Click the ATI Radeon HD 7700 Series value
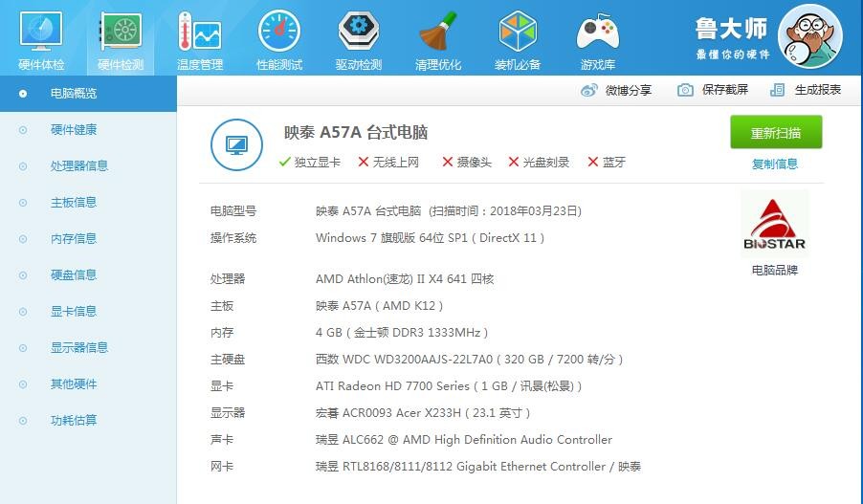Viewport: 863px width, 504px height. (x=449, y=386)
